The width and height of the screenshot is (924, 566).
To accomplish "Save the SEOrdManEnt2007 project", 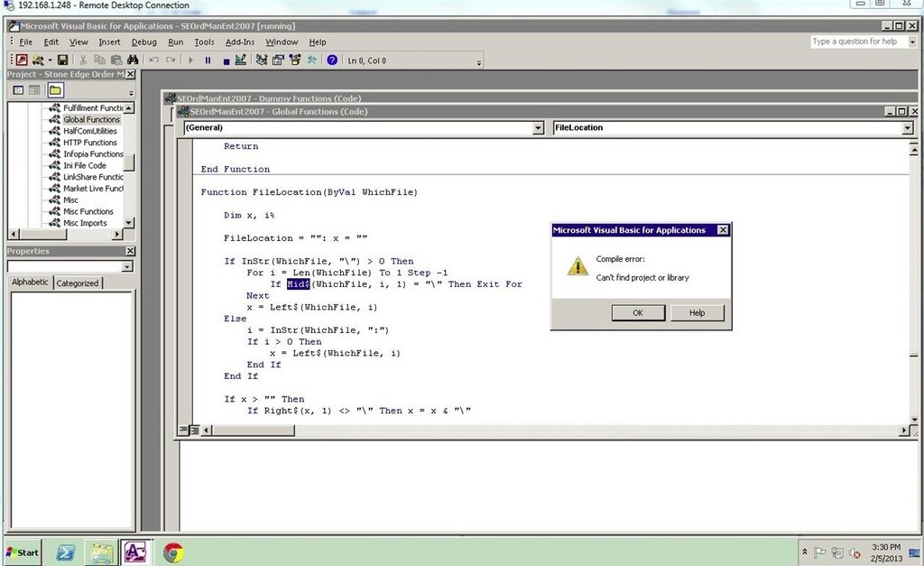I will [63, 60].
